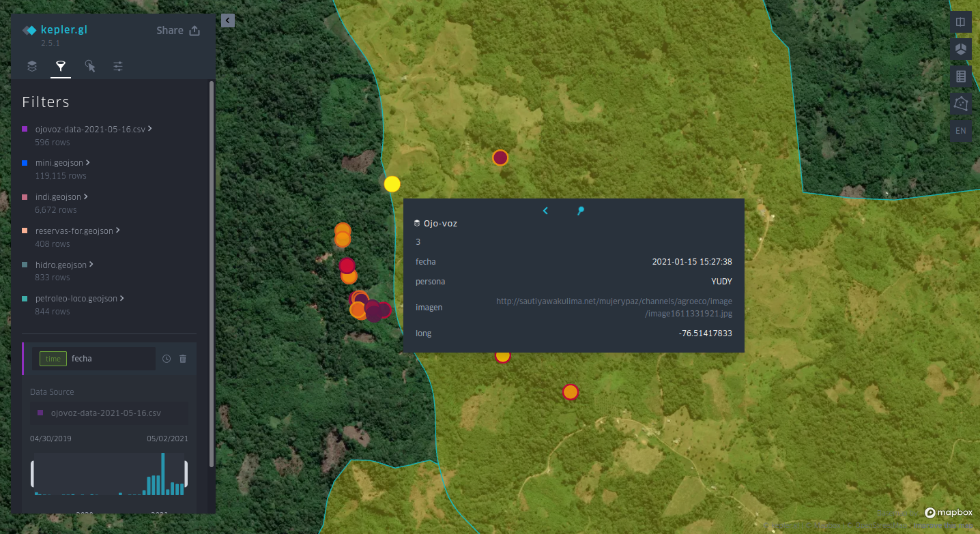Image resolution: width=980 pixels, height=534 pixels.
Task: Pin the Ojo-voz tooltip
Action: (581, 211)
